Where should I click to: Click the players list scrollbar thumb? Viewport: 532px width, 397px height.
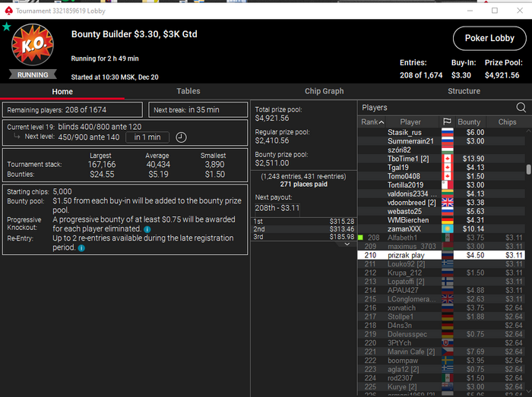[528, 169]
